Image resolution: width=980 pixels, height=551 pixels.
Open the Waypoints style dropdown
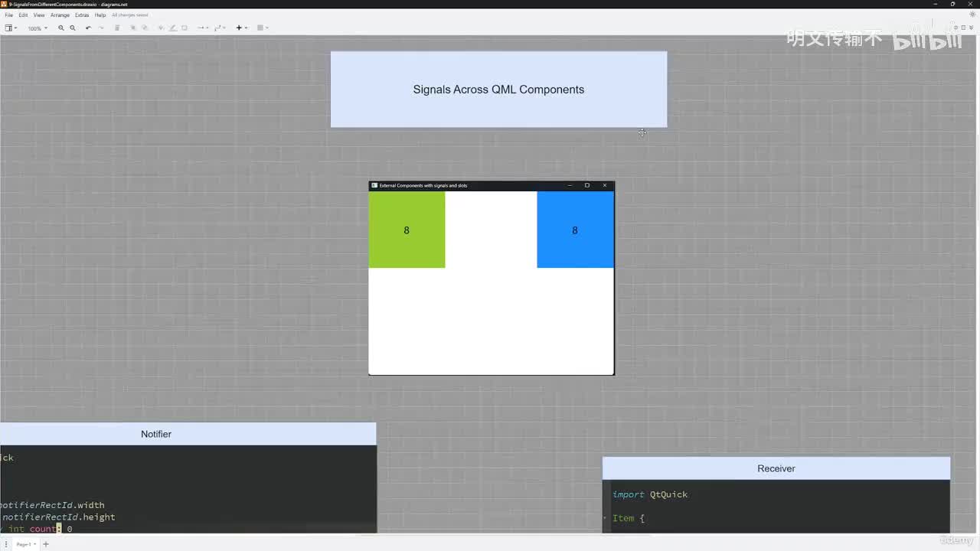(x=220, y=28)
